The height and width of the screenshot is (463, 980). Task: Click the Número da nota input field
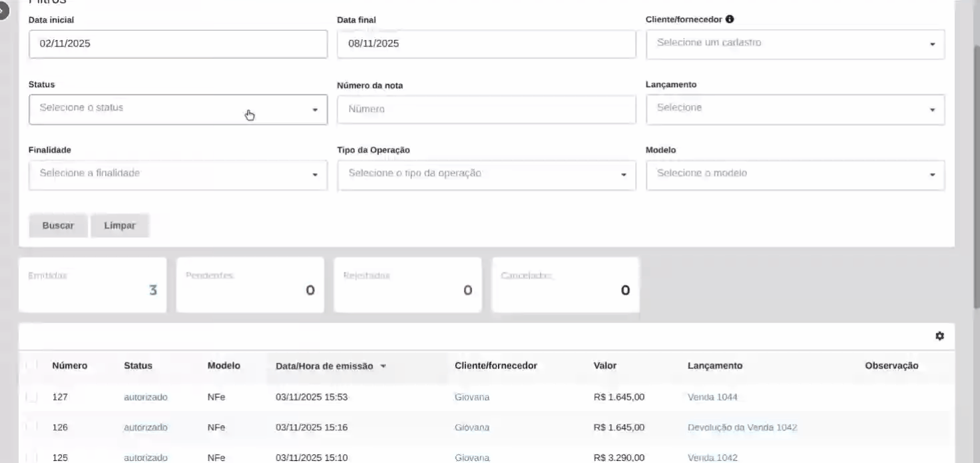(486, 109)
